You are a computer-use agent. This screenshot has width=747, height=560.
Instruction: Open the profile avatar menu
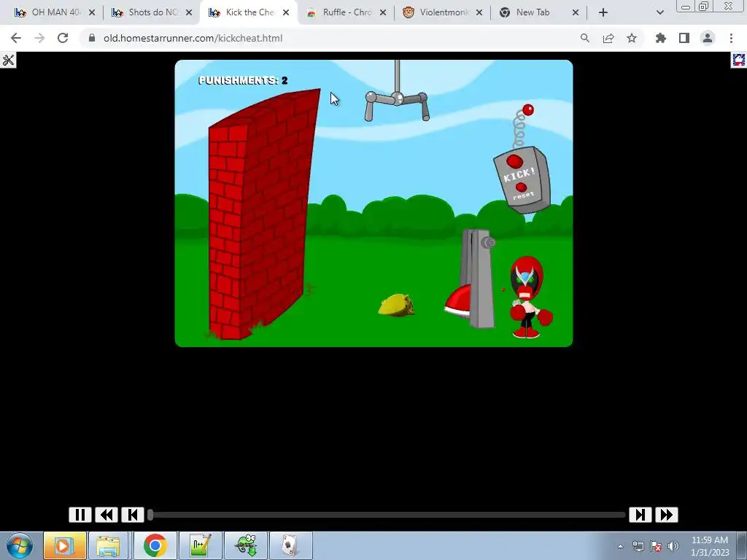708,38
